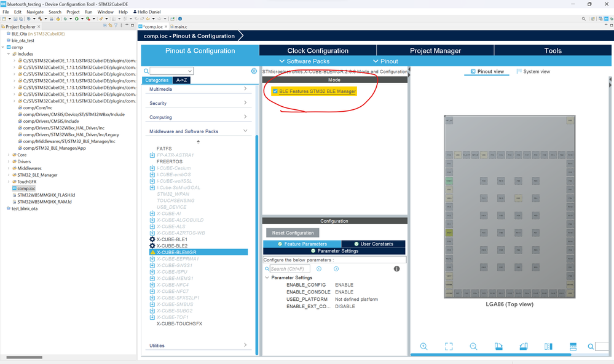Switch to System view toggle

coord(533,72)
